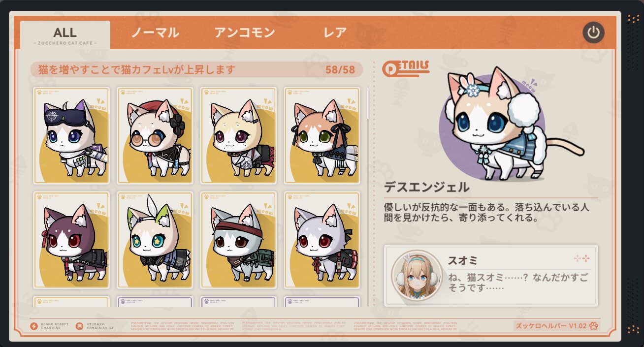Click the storage box icon in footer
The height and width of the screenshot is (347, 644).
click(x=79, y=326)
